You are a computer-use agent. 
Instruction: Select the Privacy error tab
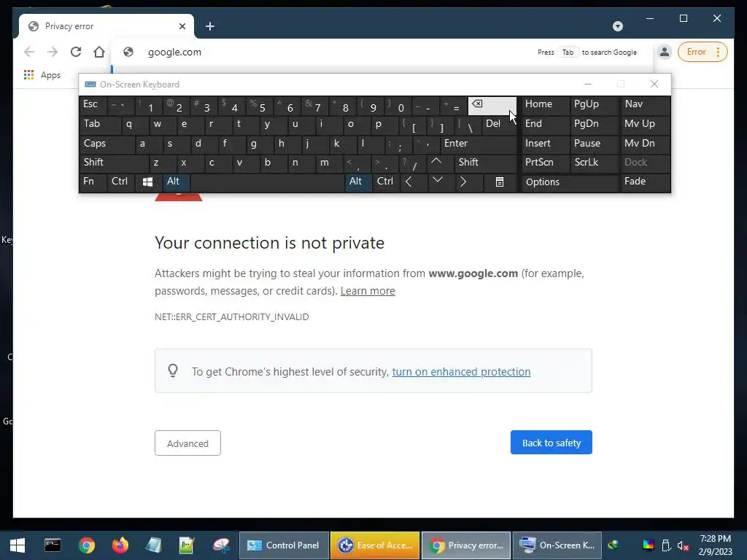(106, 26)
